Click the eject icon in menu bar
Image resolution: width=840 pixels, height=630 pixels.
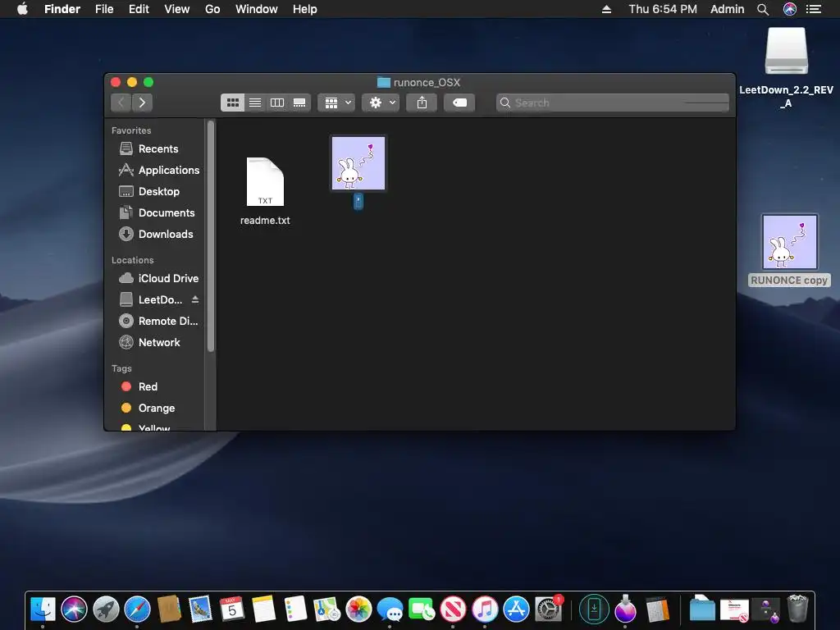tap(606, 9)
